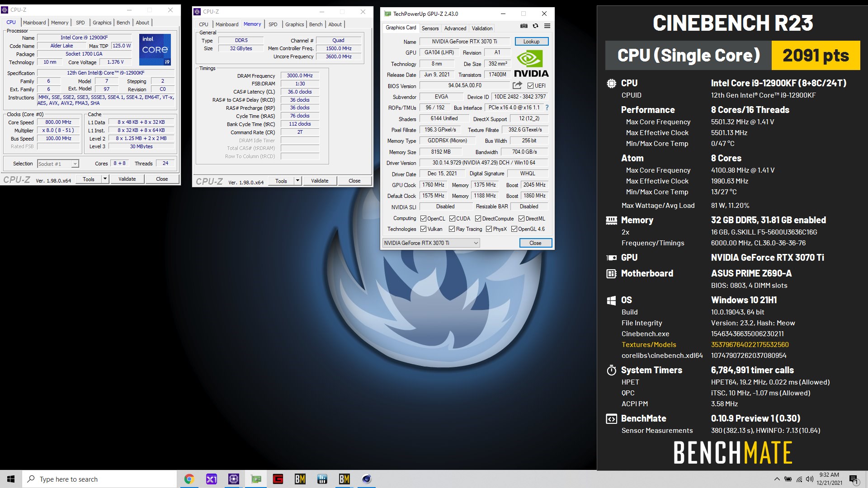Screen dimensions: 868x488
Task: Open the second BenchMate taskbar icon
Action: click(344, 479)
